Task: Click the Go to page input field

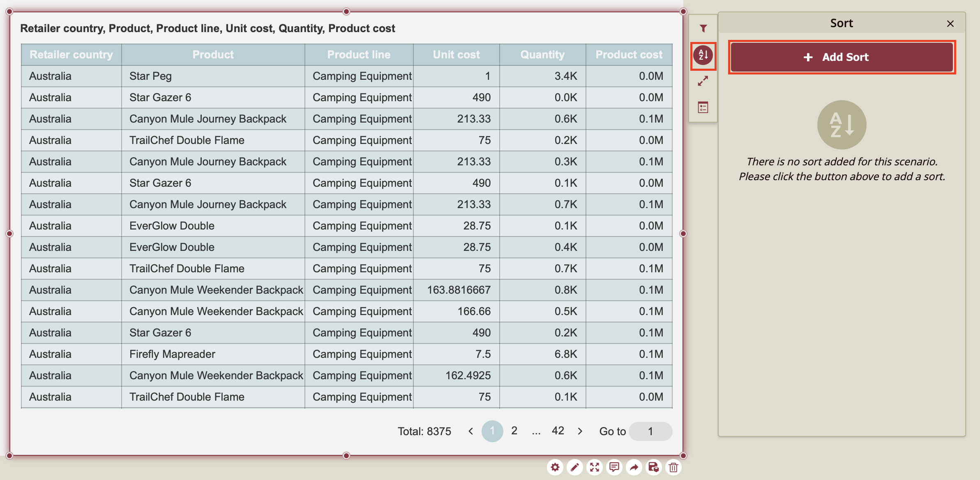Action: coord(650,431)
